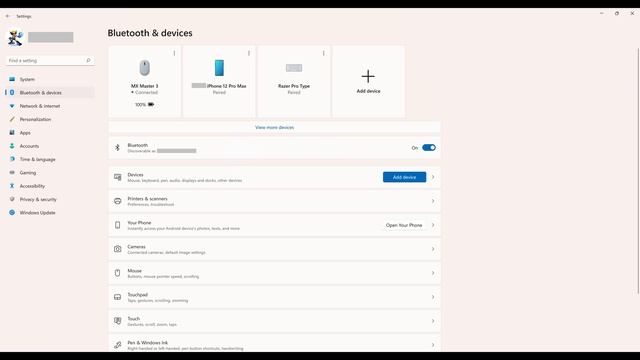Click the Printers & scanners printer icon
The height and width of the screenshot is (360, 640).
click(118, 201)
